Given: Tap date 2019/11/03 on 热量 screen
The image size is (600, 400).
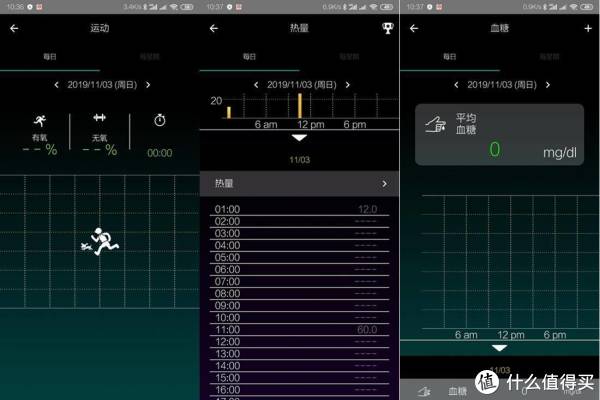Looking at the screenshot, I should point(302,85).
